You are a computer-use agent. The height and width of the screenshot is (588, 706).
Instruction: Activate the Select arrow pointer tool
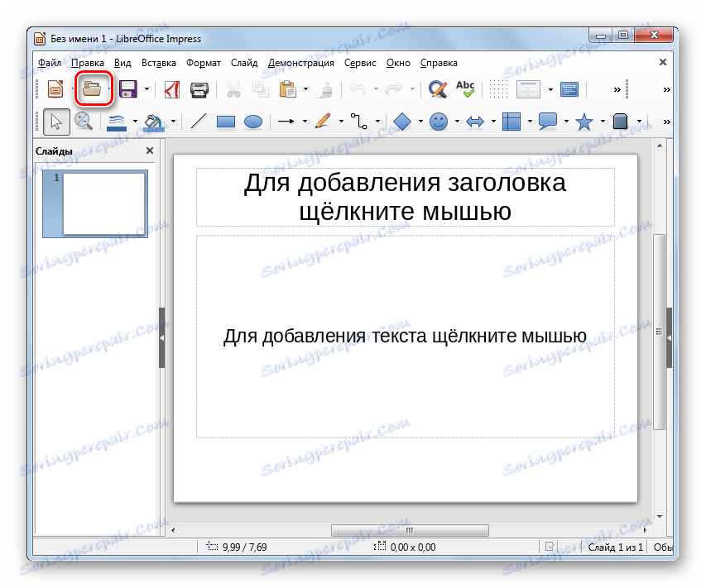tap(56, 122)
